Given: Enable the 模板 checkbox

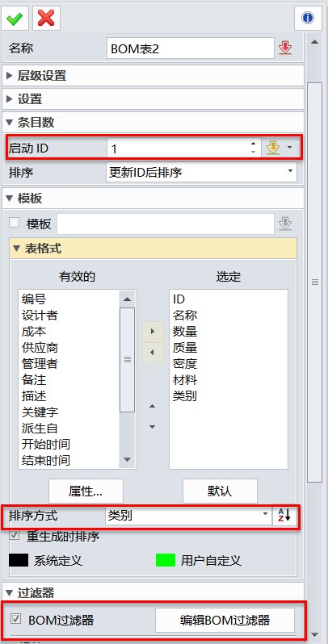Looking at the screenshot, I should [15, 223].
